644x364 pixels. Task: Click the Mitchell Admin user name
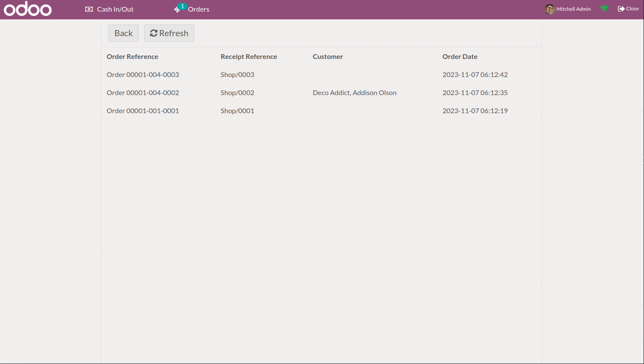[x=573, y=9]
